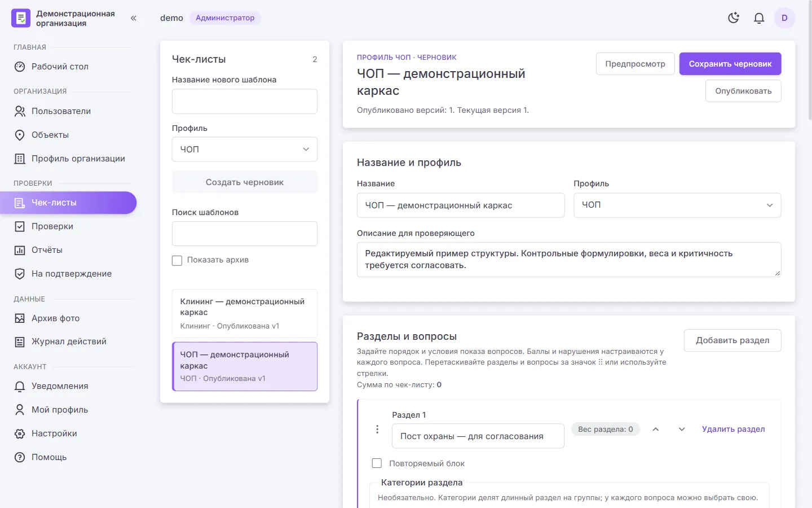This screenshot has width=812, height=508.
Task: Toggle dark mode moon icon
Action: 734,18
